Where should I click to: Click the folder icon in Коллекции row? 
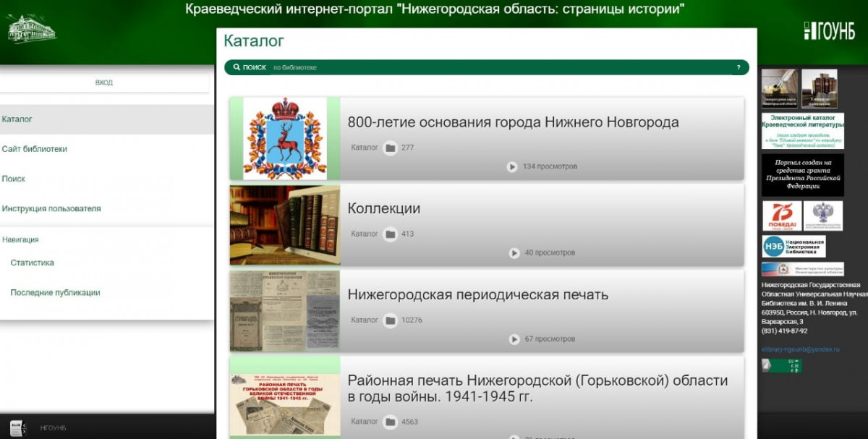click(391, 234)
